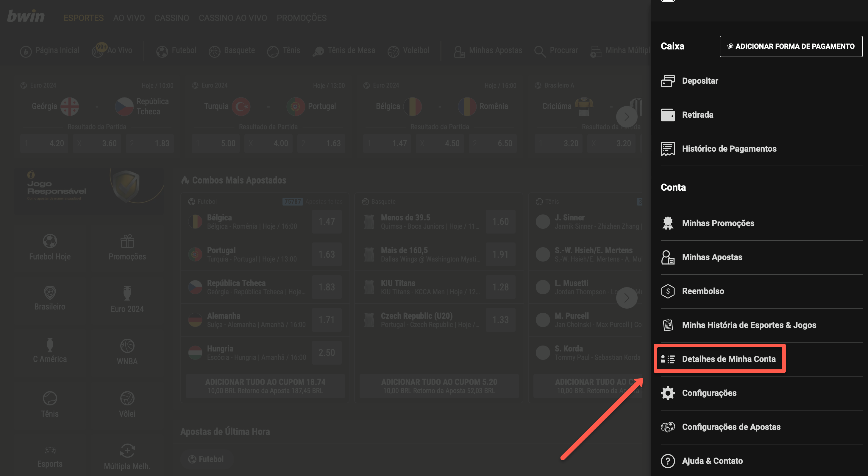This screenshot has height=476, width=868.
Task: Select Turquia - Portugal draw odds 4.00
Action: click(x=268, y=143)
